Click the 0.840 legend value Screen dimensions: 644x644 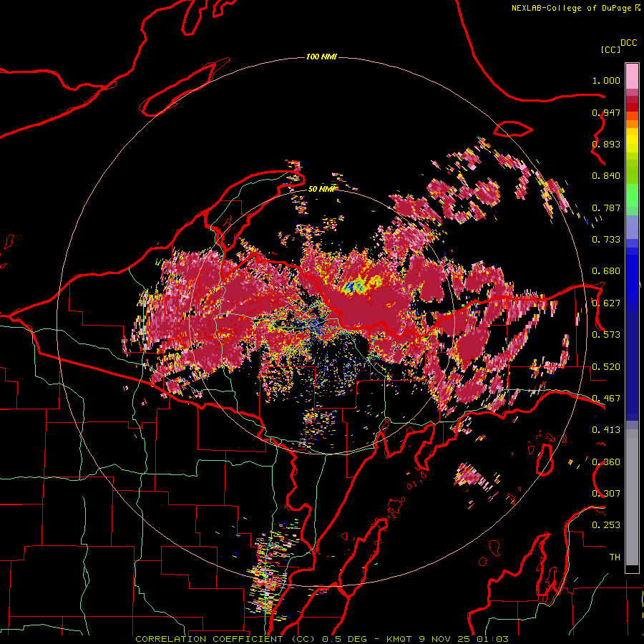click(x=606, y=176)
